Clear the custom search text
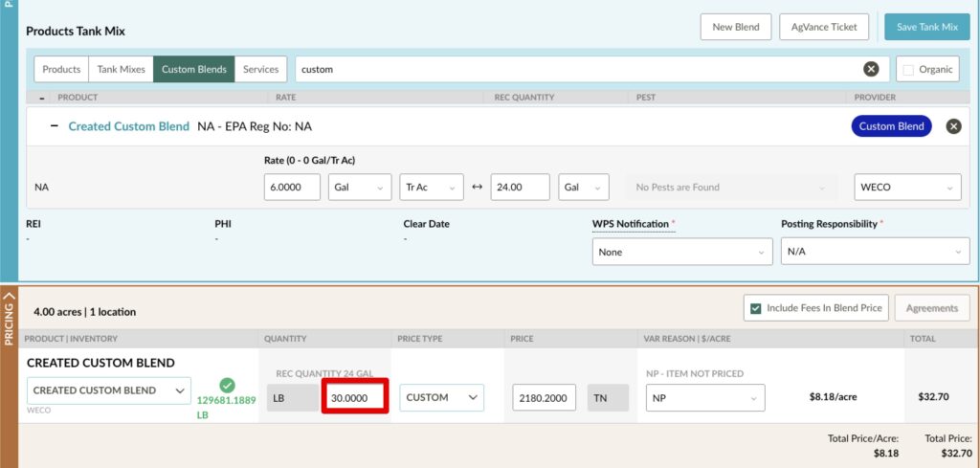The image size is (980, 468). (x=871, y=69)
